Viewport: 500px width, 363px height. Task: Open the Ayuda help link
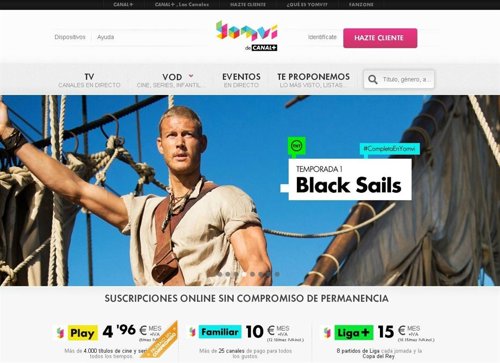(105, 37)
